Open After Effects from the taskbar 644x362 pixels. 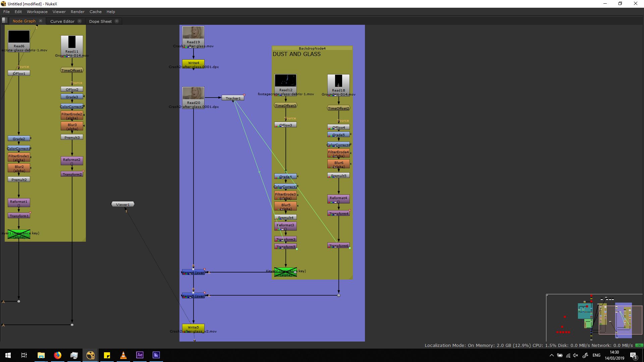click(x=140, y=355)
